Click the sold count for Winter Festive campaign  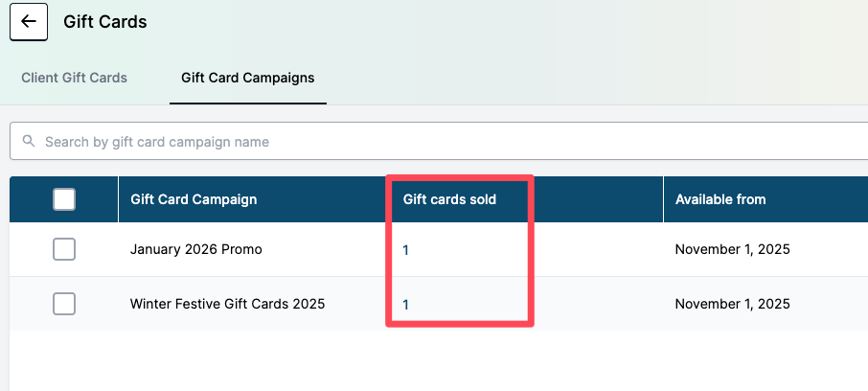[406, 305]
